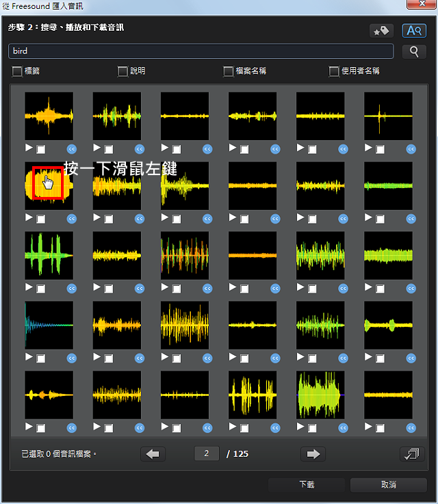The image size is (438, 504).
Task: Play the row two, column one sound
Action: pyautogui.click(x=29, y=217)
